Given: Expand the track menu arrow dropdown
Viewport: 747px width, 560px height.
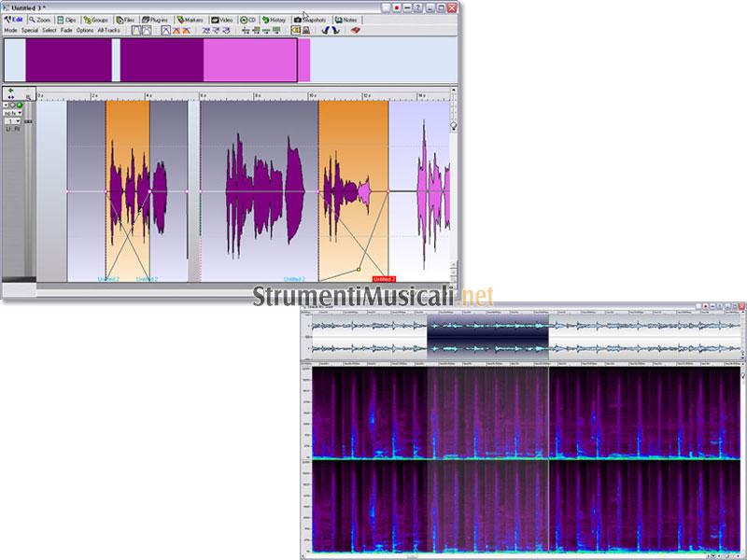Looking at the screenshot, I should 5,105.
